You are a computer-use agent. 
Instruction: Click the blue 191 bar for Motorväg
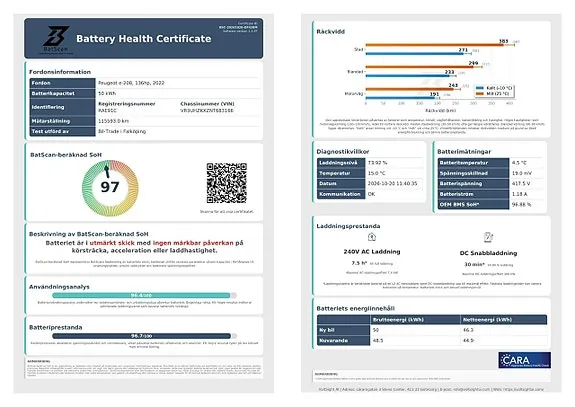[x=400, y=98]
